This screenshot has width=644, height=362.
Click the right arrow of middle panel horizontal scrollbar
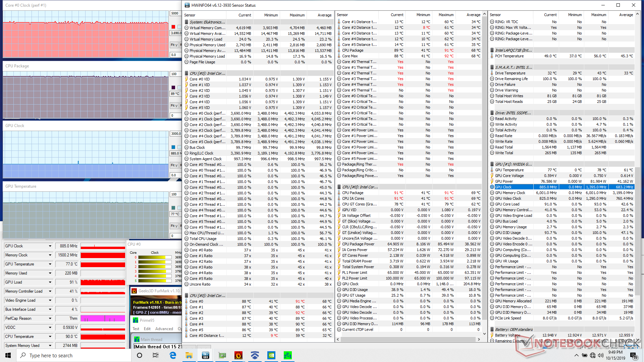479,340
